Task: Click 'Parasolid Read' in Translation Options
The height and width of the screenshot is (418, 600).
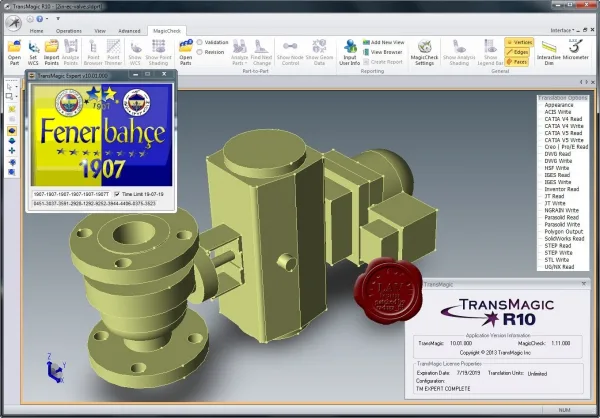Action: click(562, 217)
